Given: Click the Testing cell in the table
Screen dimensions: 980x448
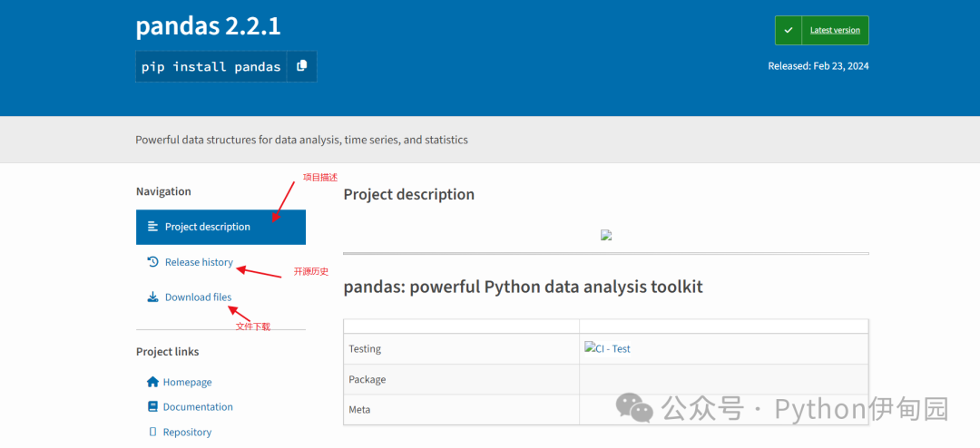Looking at the screenshot, I should pyautogui.click(x=365, y=349).
